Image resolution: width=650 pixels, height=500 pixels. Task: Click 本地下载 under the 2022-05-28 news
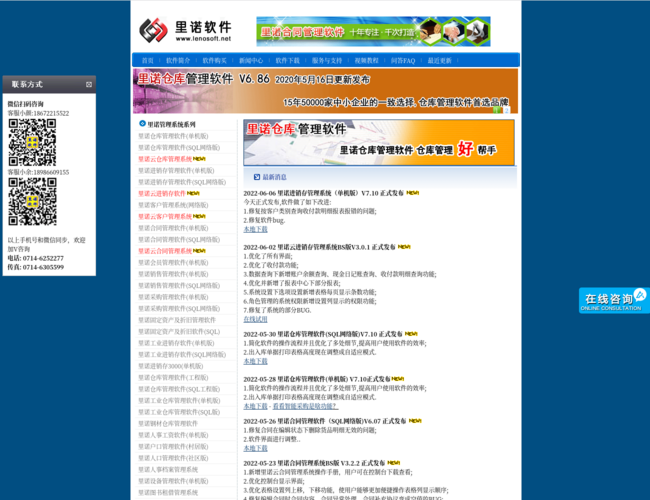point(255,406)
